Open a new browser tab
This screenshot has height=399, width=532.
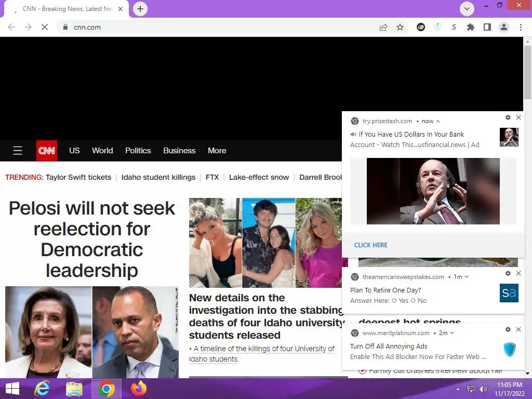(x=140, y=9)
